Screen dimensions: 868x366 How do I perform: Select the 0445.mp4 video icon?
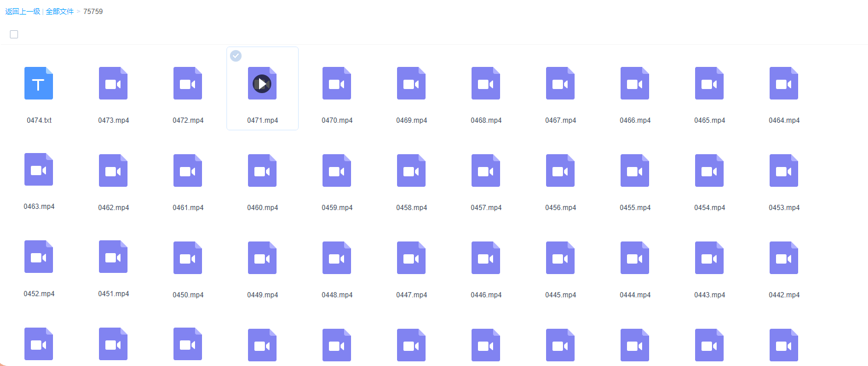tap(560, 258)
